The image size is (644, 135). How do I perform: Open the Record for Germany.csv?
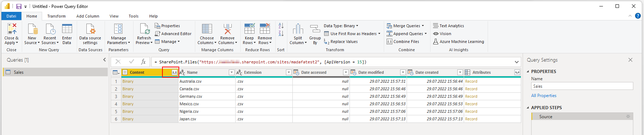click(471, 96)
